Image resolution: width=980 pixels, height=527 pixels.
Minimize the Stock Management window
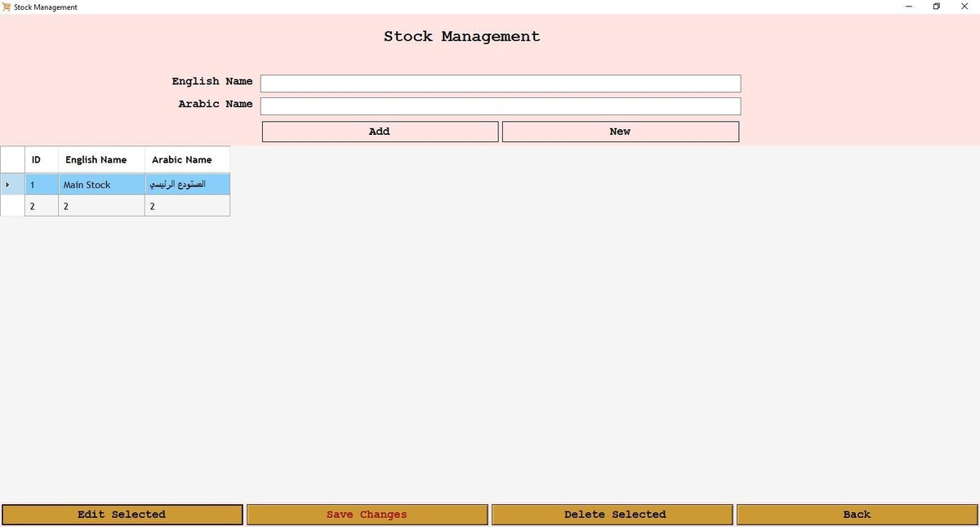click(x=908, y=7)
